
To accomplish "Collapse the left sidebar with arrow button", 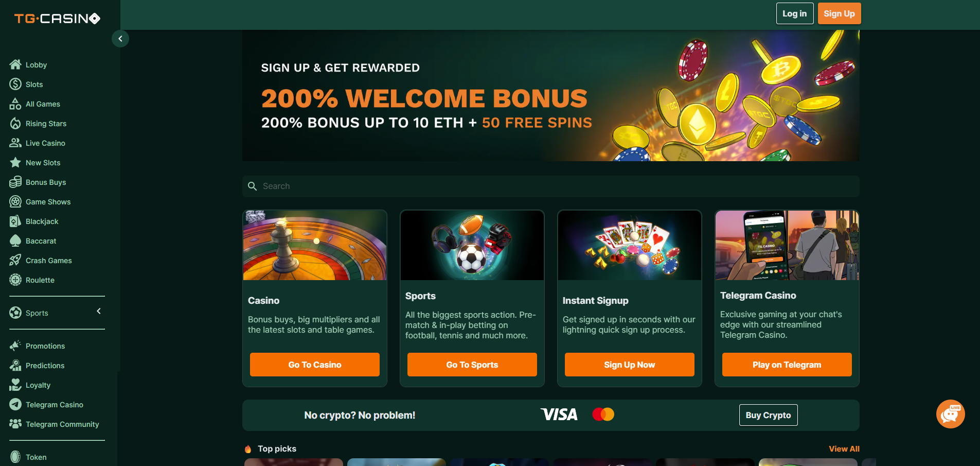I will 120,39.
